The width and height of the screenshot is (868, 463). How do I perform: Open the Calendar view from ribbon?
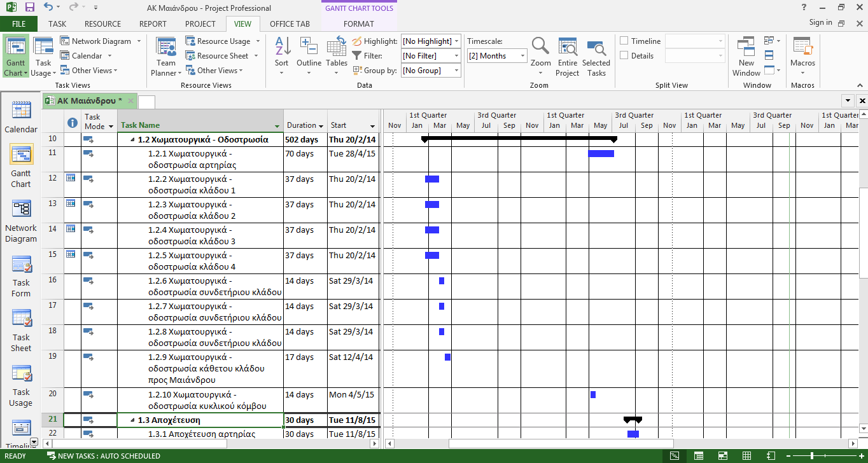click(85, 55)
